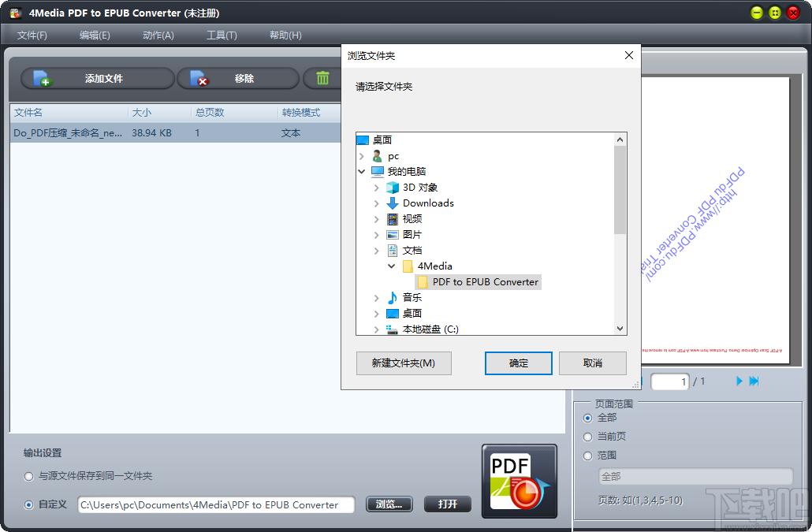
Task: Click the green trash can clear icon
Action: point(322,79)
